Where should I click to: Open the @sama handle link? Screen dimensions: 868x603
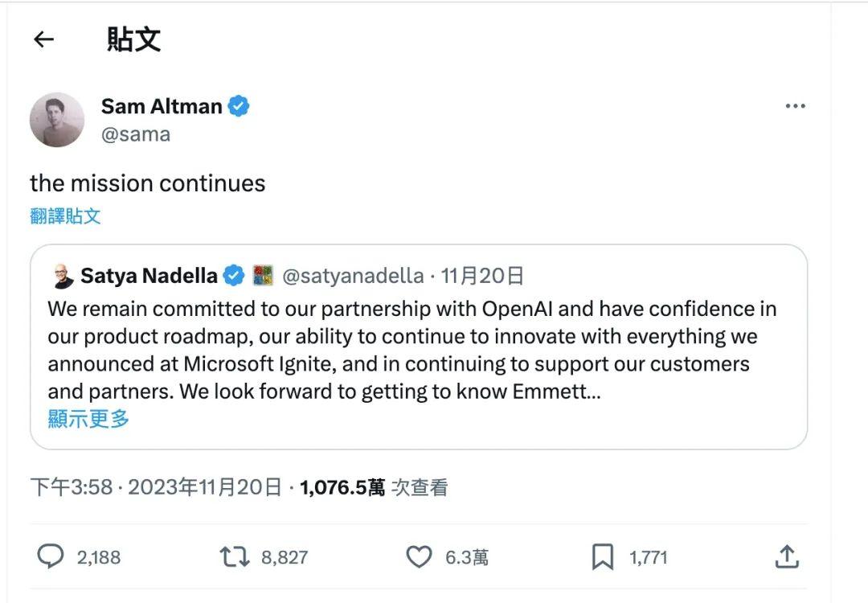pos(136,134)
